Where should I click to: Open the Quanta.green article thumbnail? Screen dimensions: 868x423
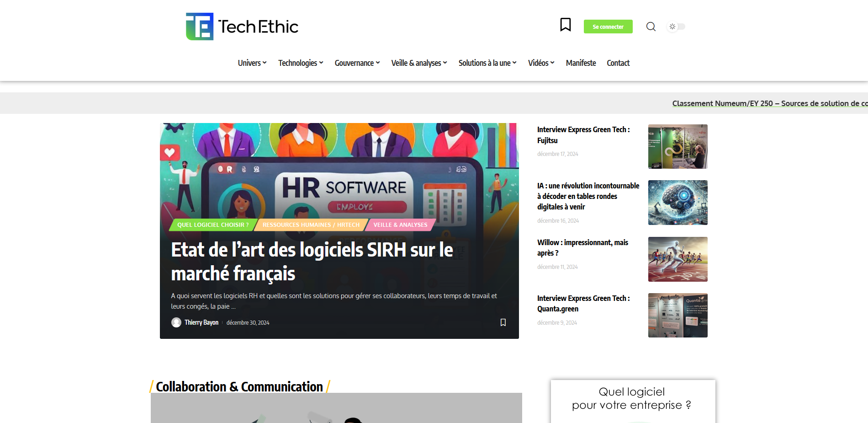click(678, 316)
